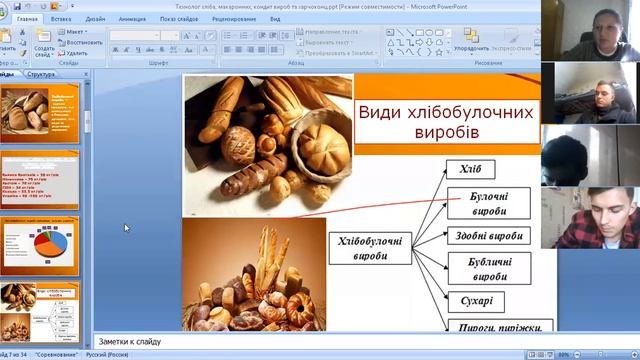Screen dimensions: 640x360
Task: Click the Undo arrow in Quick Access Toolbar
Action: (29, 7)
